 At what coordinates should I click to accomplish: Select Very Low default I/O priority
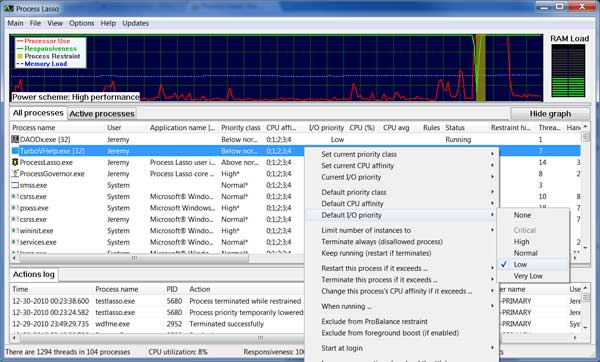(x=533, y=276)
